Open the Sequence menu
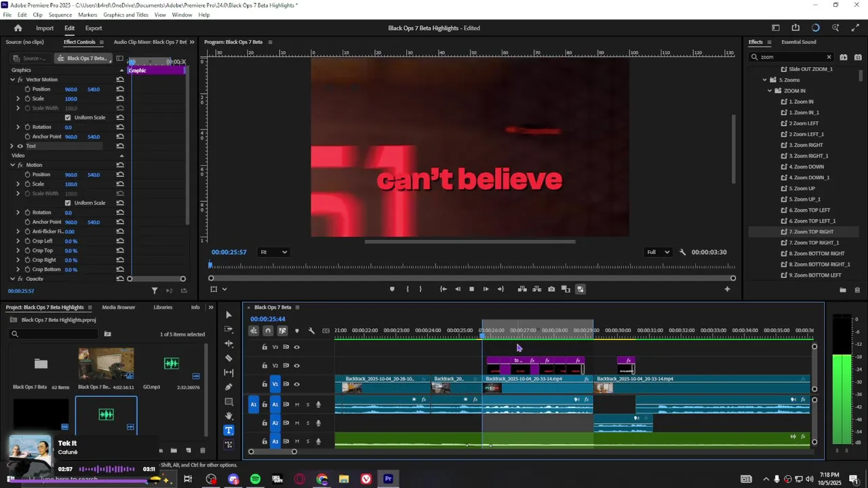The image size is (868, 488). (x=60, y=15)
